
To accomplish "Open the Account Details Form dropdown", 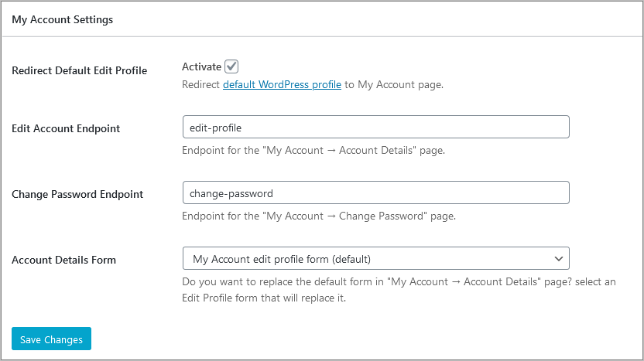I will click(376, 258).
